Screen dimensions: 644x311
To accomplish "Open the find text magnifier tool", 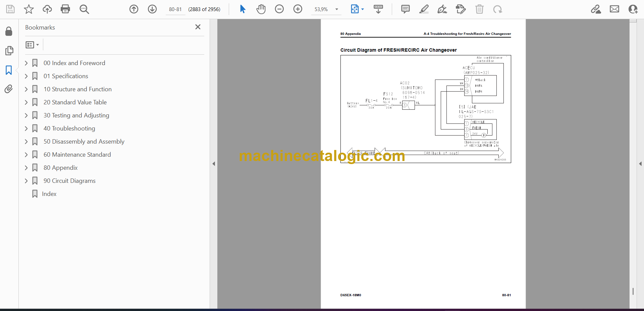I will (x=84, y=9).
